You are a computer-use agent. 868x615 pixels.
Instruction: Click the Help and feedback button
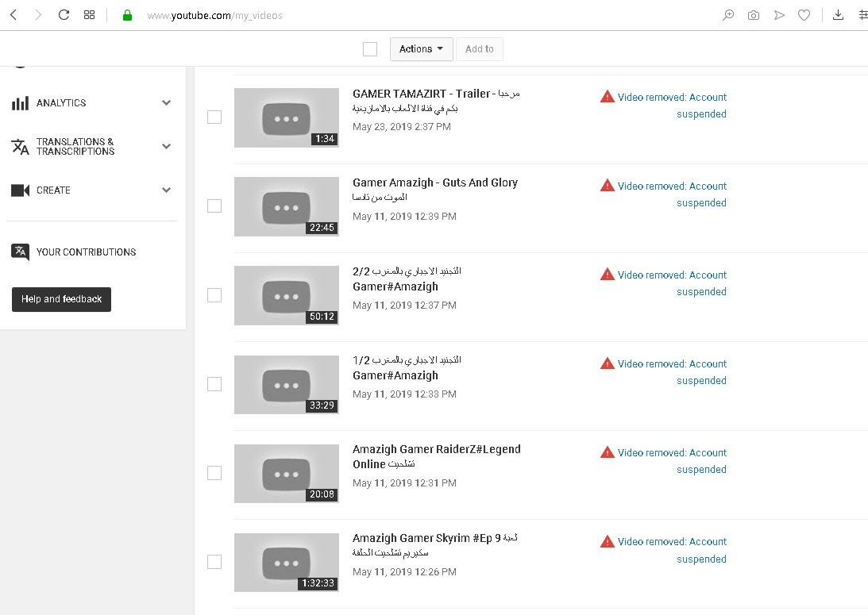pos(61,299)
